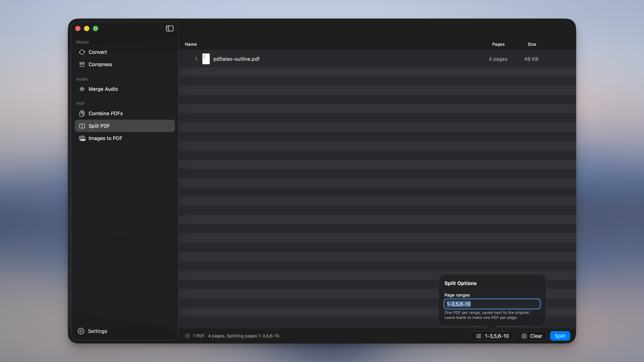Click the green zoom window button
This screenshot has height=362, width=644.
[x=96, y=28]
